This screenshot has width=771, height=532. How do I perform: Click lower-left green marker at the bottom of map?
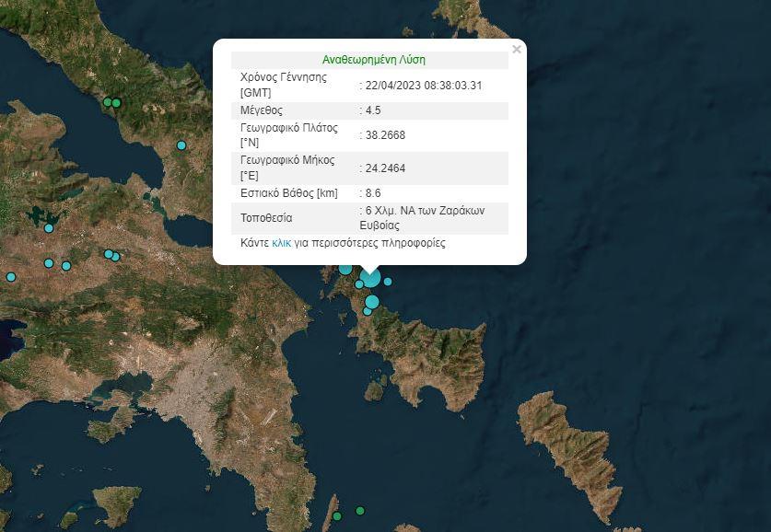[x=337, y=516]
